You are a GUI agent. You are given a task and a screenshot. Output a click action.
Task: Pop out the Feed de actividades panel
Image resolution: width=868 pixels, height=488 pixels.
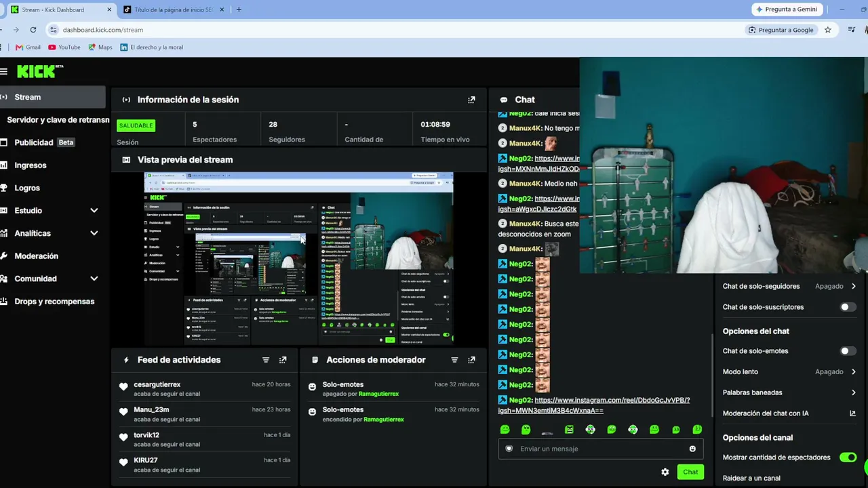pyautogui.click(x=283, y=360)
